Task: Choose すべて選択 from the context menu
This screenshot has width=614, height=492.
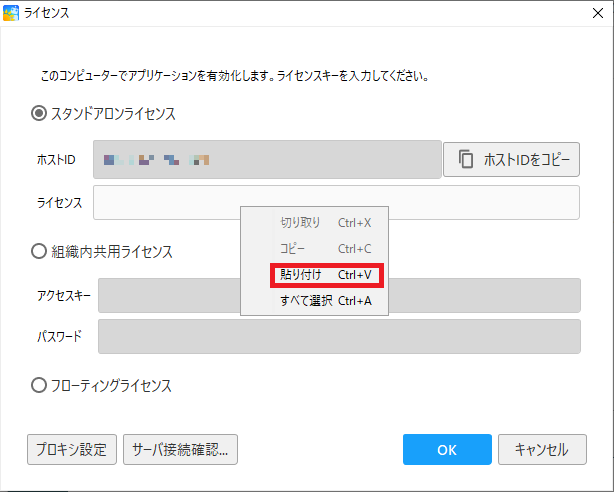Action: (314, 301)
